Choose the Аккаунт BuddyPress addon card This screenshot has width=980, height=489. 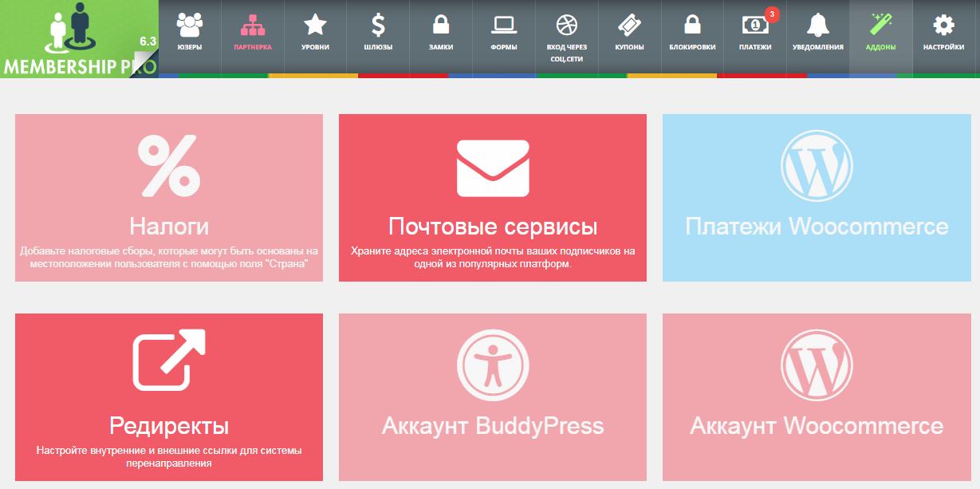[493, 397]
